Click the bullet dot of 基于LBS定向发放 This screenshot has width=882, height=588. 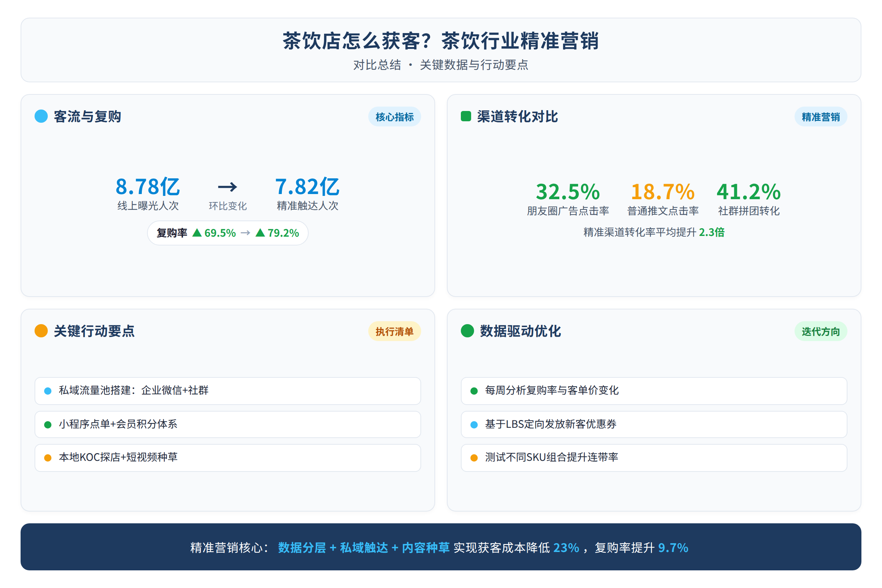pos(474,425)
